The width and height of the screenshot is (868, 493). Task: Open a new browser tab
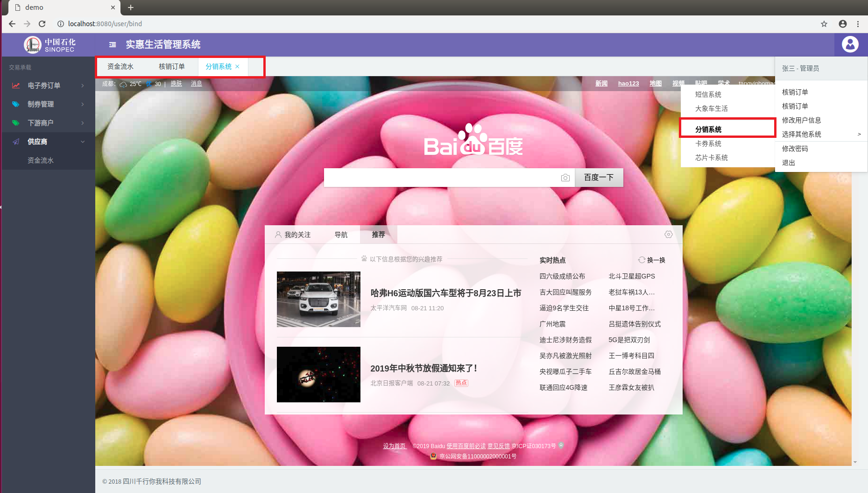point(131,7)
